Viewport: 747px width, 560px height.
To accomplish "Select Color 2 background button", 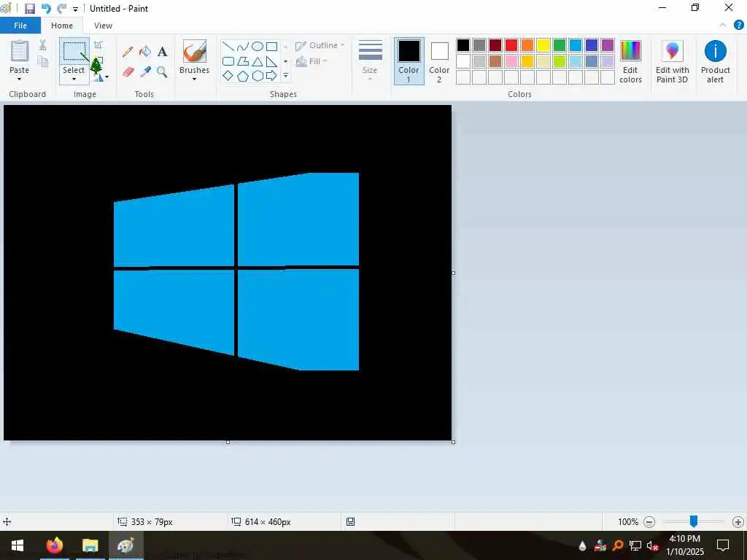I will [439, 61].
